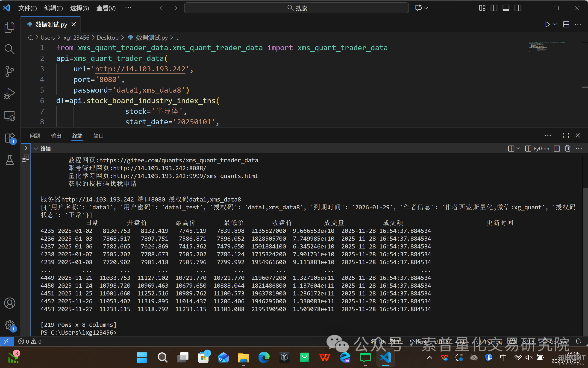
Task: Expand the new terminal launch profile dropdown
Action: (518, 149)
